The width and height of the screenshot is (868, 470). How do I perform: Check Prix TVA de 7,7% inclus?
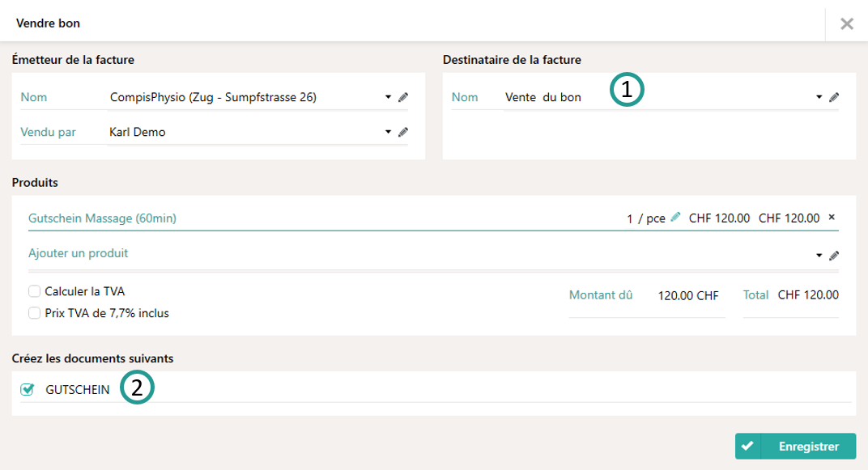[34, 313]
